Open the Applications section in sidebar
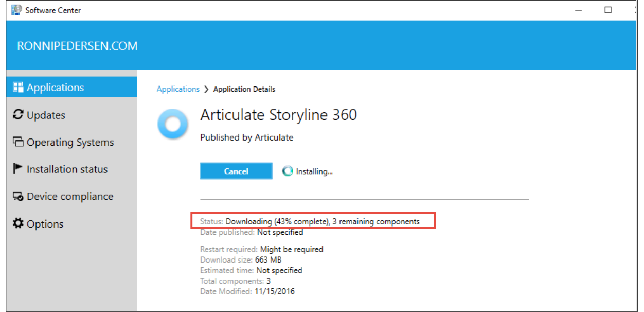 point(71,87)
